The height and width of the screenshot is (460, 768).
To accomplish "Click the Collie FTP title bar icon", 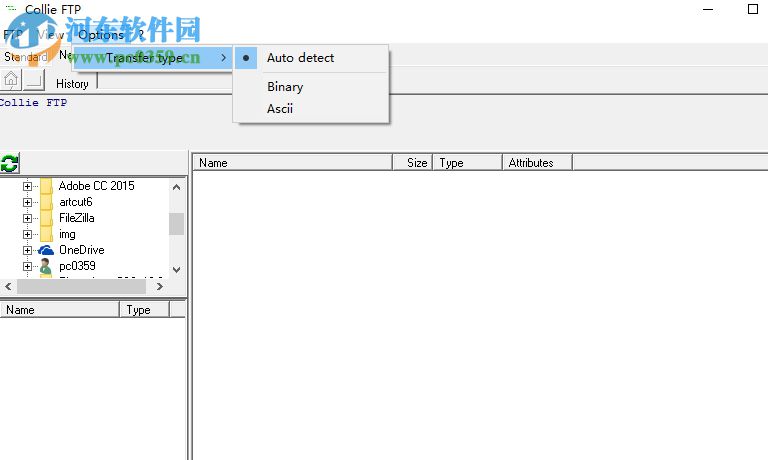I will (x=11, y=8).
